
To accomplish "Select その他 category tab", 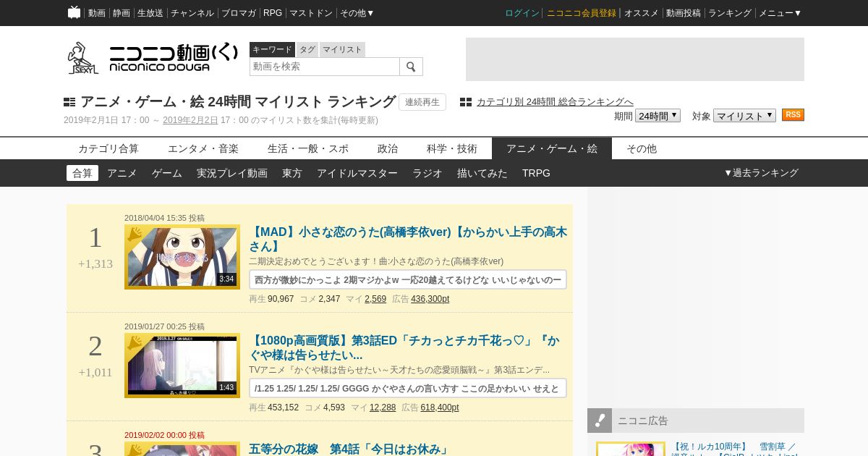I will (x=642, y=148).
